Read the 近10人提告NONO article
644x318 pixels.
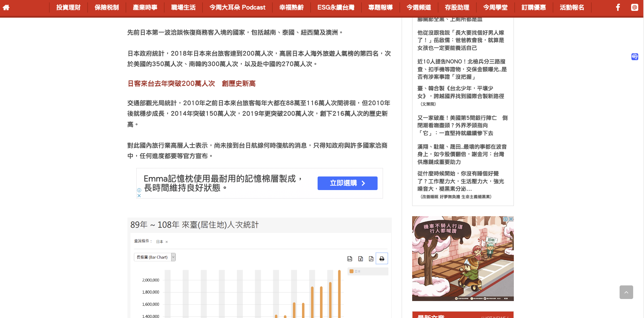(462, 69)
